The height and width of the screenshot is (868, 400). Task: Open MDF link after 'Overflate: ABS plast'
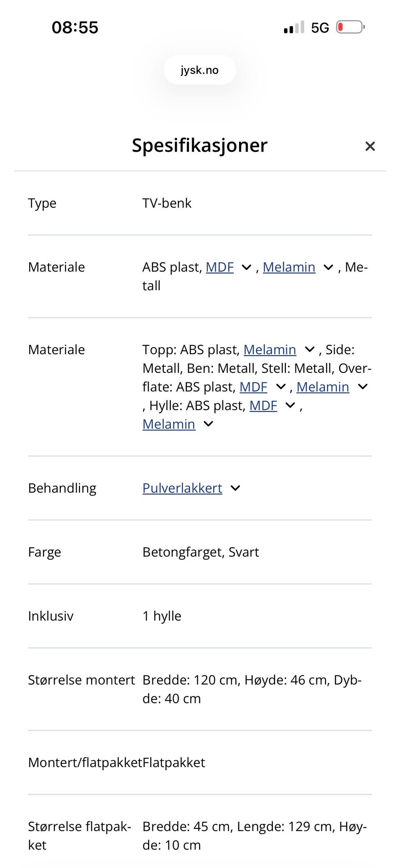coord(253,387)
